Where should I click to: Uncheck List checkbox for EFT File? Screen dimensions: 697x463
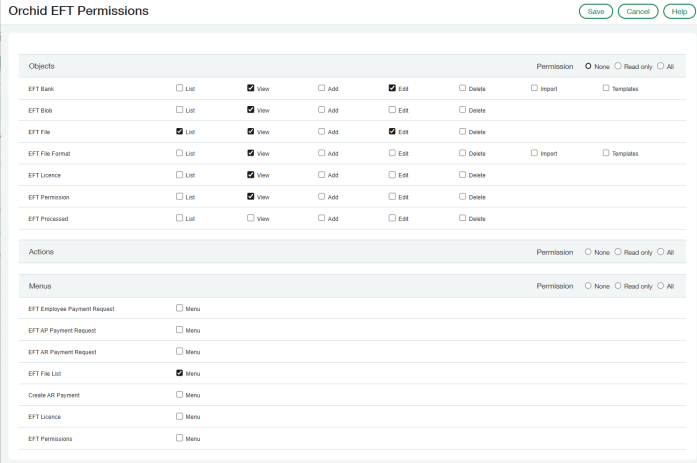coord(180,131)
